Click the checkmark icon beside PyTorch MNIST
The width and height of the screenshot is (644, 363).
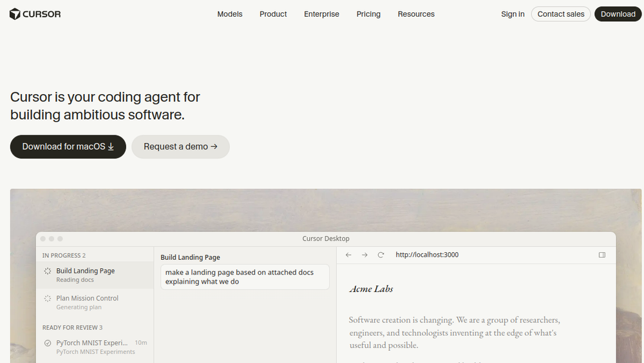48,343
